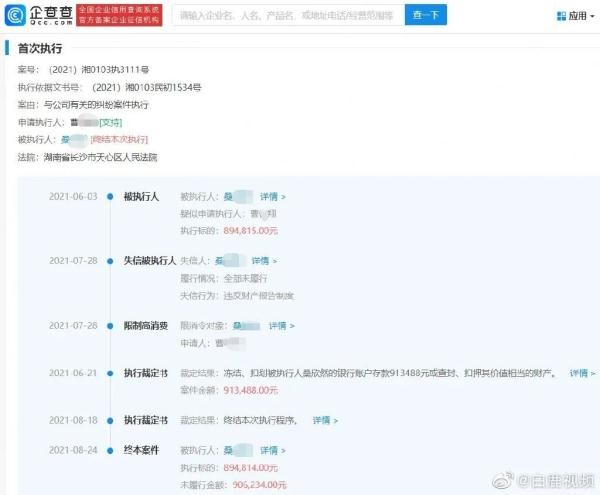Screen dimensions: 600x495
Task: Open 详情 for the 失信被执行人 entry
Action: (x=264, y=261)
